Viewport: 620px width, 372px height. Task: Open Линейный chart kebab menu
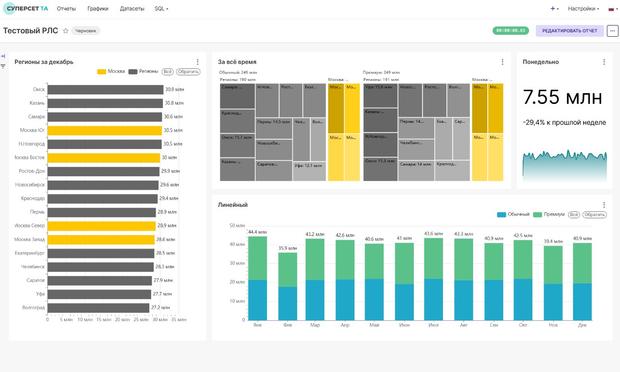[x=604, y=205]
